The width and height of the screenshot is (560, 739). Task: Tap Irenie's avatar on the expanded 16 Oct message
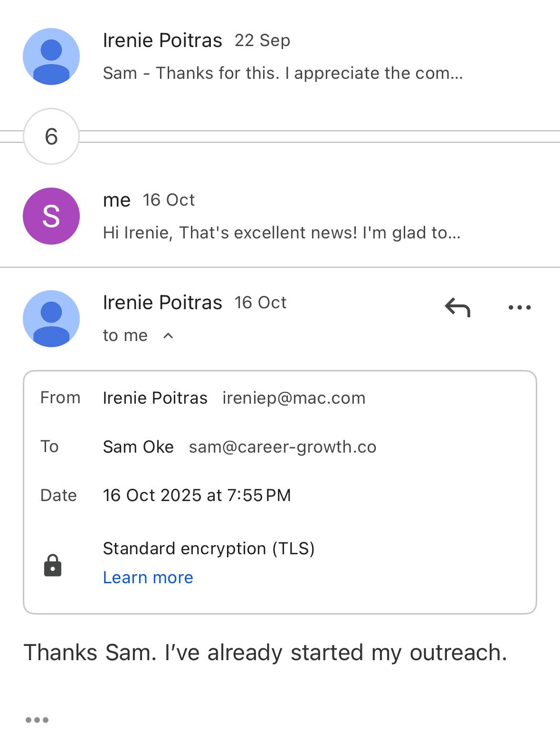pos(51,319)
